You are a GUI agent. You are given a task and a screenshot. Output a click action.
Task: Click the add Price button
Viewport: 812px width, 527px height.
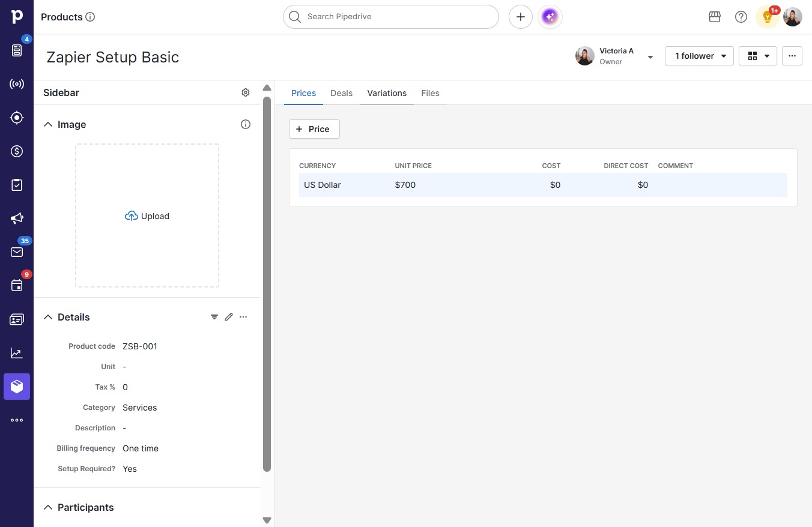pos(314,129)
